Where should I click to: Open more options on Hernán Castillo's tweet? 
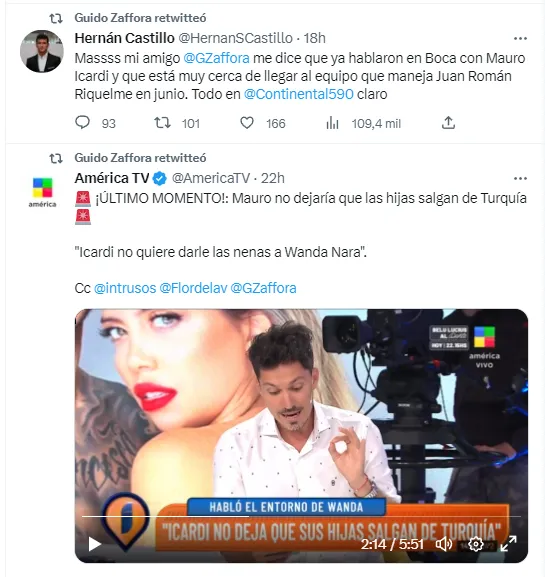point(520,38)
